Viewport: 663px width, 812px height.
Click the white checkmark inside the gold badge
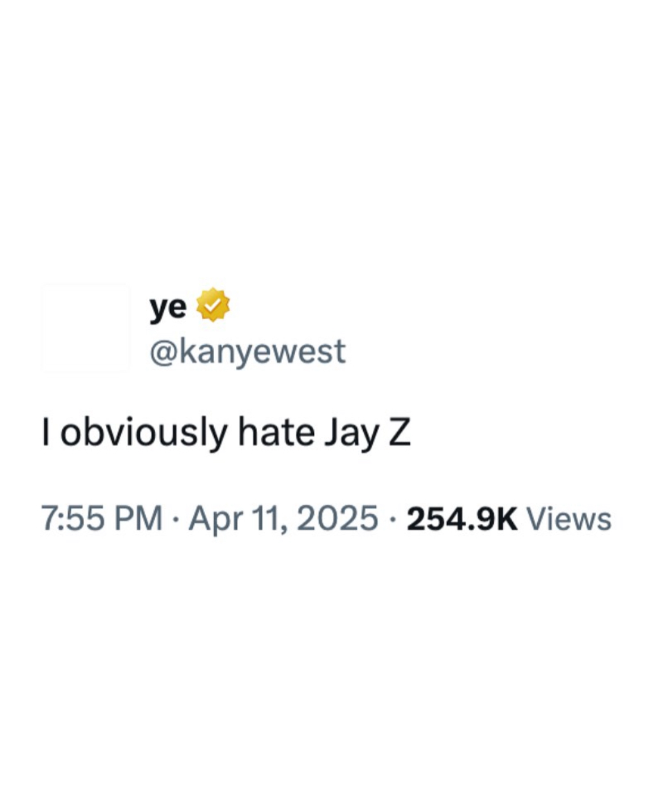(213, 306)
